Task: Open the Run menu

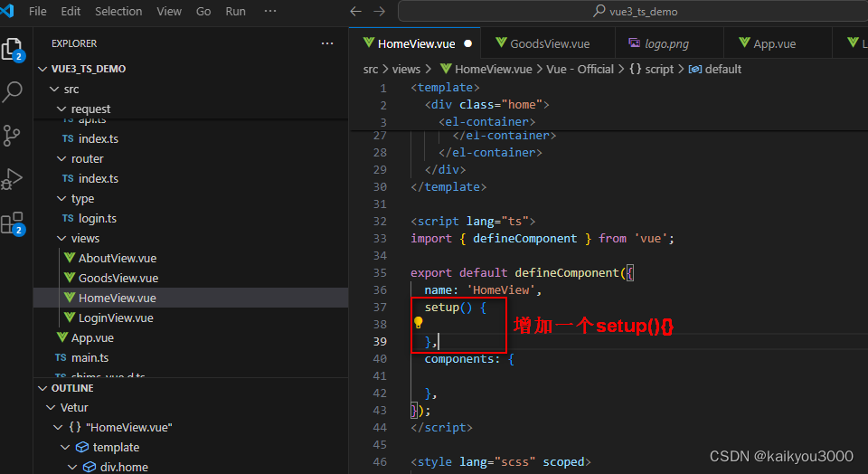Action: (x=235, y=11)
